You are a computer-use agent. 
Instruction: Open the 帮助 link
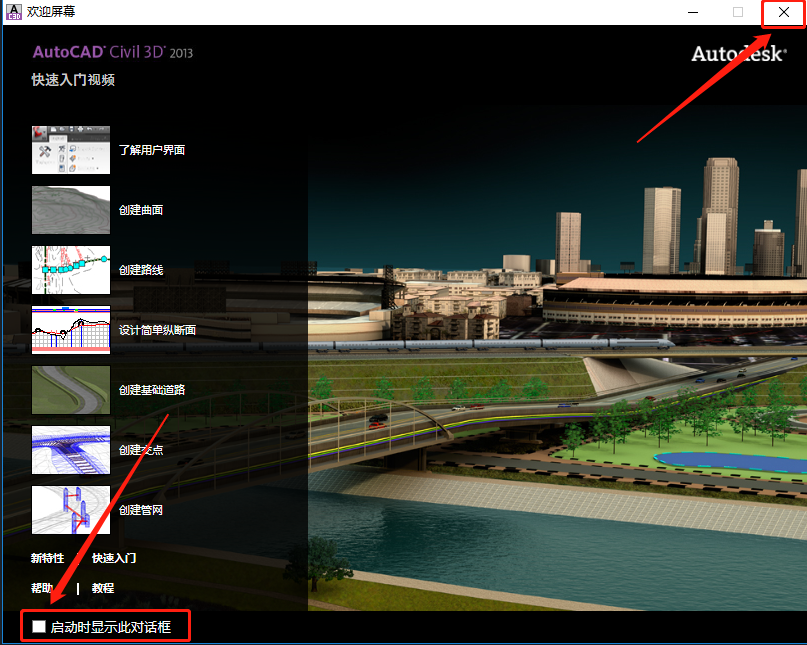click(x=42, y=588)
